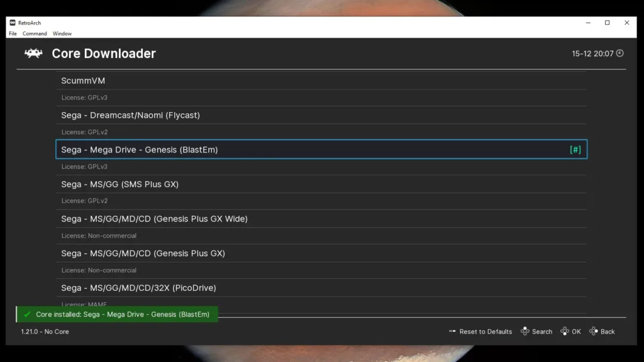The height and width of the screenshot is (362, 644).
Task: Click the RetroArch invader logo icon
Action: 33,53
